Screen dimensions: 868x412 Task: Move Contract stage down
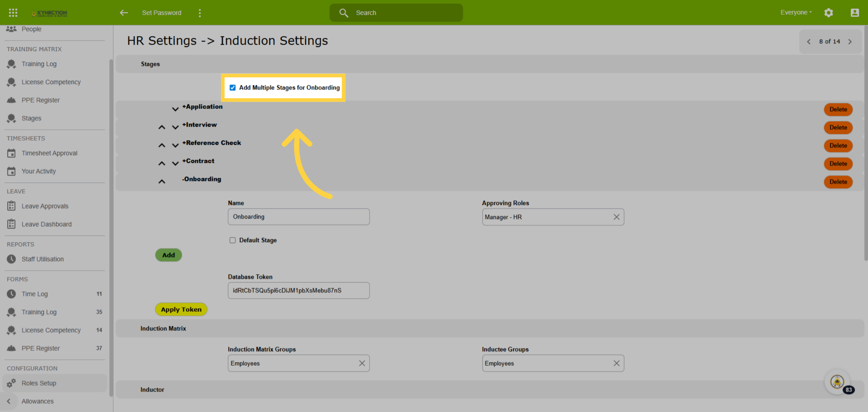[x=175, y=163]
